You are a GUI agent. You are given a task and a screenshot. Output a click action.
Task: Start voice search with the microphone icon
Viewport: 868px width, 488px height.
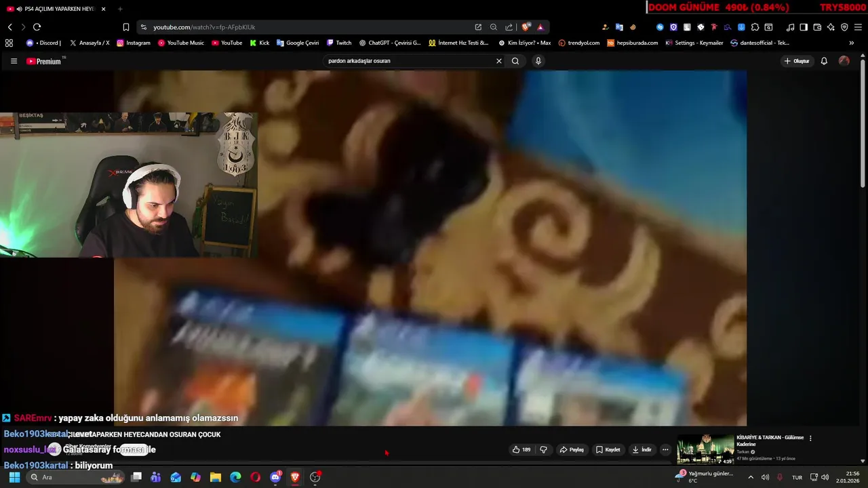pyautogui.click(x=538, y=61)
